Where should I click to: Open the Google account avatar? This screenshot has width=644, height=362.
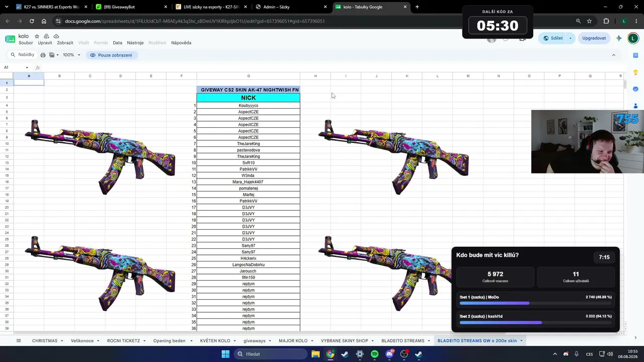(633, 38)
